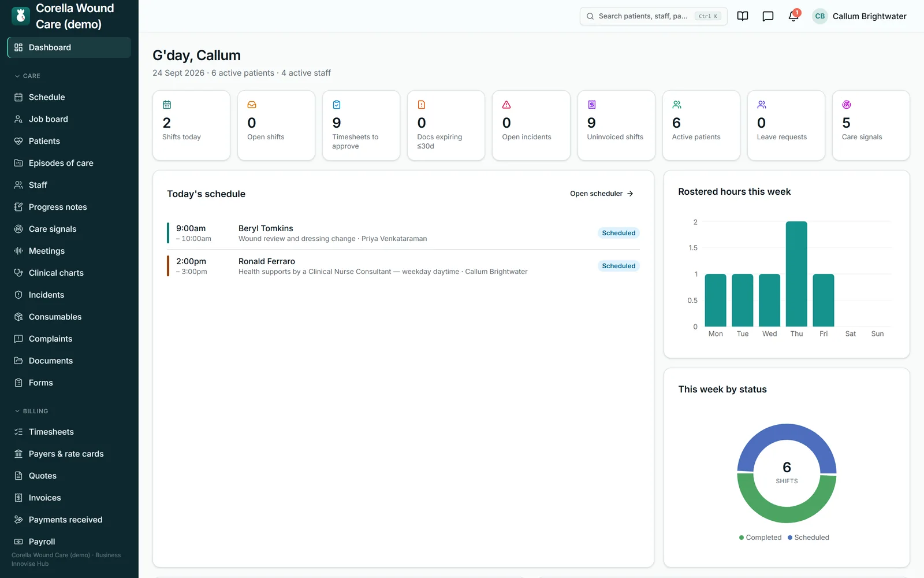The image size is (924, 578).
Task: Open Documents page from sidebar
Action: point(69,361)
